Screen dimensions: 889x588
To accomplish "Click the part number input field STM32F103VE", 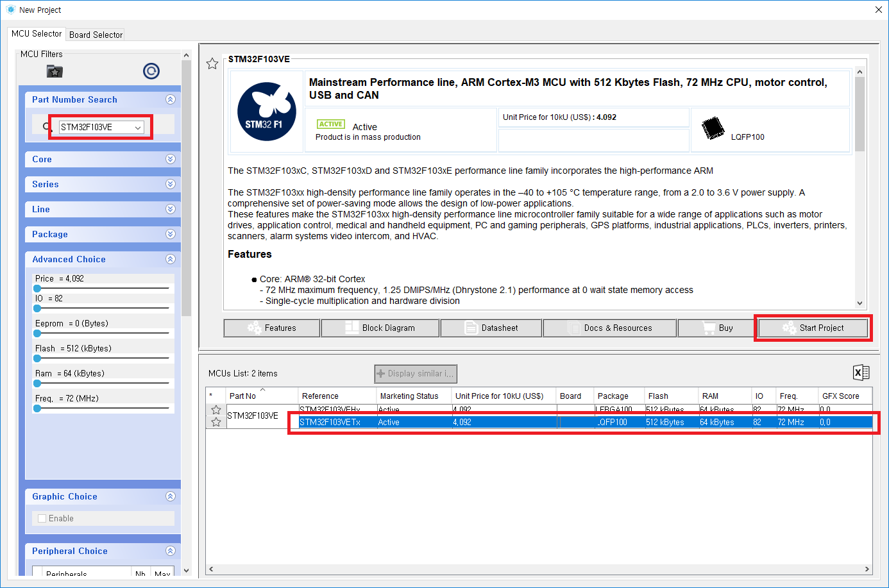I will 96,128.
